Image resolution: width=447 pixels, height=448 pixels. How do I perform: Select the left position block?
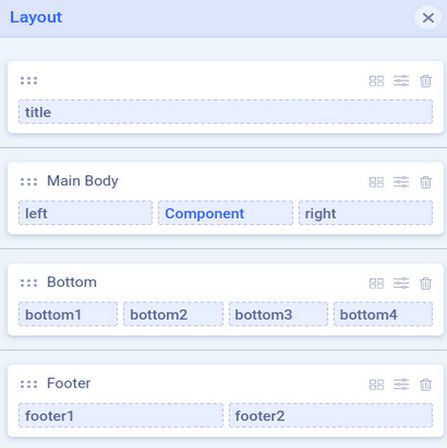click(85, 213)
